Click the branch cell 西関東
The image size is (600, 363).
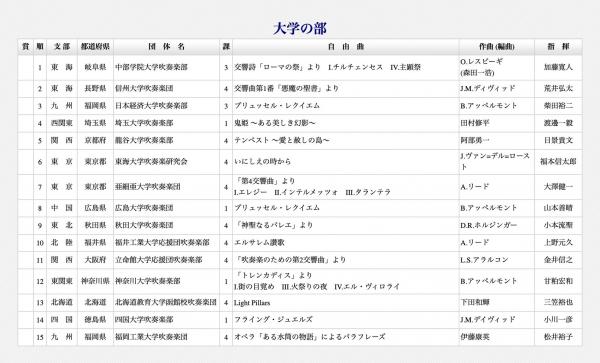(x=62, y=123)
